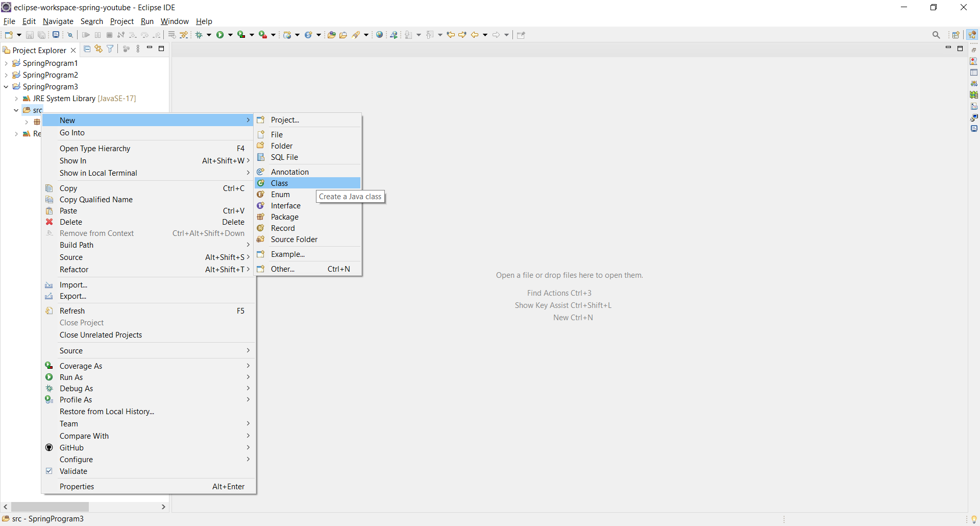This screenshot has height=526, width=980.
Task: Open Build Path submenu in context menu
Action: (x=148, y=245)
